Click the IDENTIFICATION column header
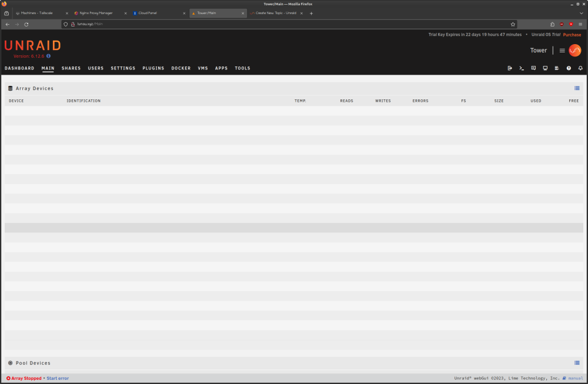The width and height of the screenshot is (588, 384). tap(83, 101)
